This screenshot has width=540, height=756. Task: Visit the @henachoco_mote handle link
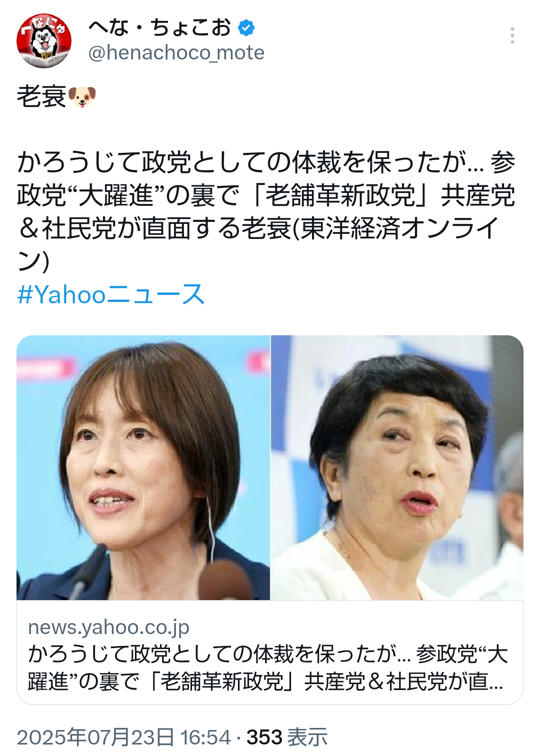176,52
